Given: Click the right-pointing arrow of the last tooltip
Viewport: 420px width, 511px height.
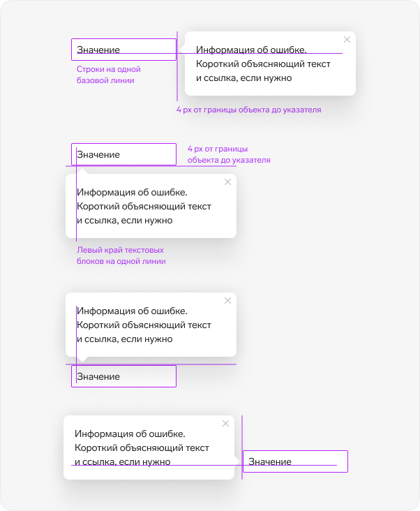Looking at the screenshot, I should pyautogui.click(x=237, y=461).
